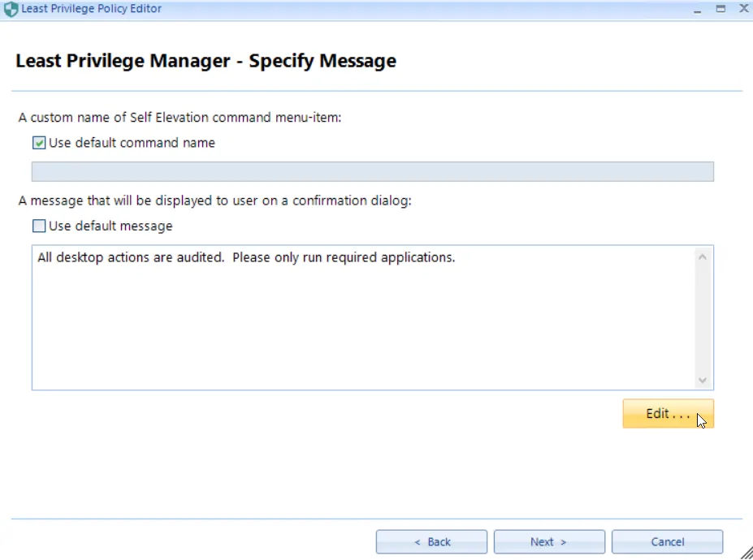Click inside the empty command name field
The height and width of the screenshot is (560, 753).
pos(373,171)
